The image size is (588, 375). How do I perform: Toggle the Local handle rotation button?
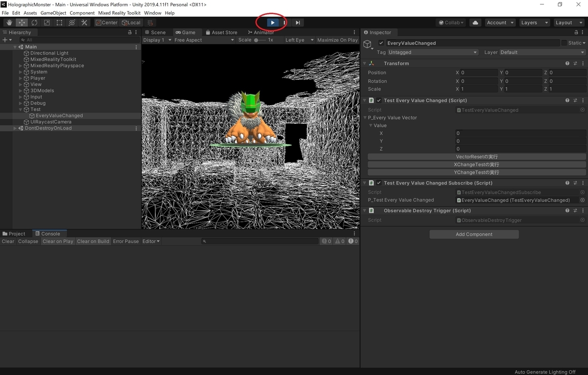(x=131, y=23)
